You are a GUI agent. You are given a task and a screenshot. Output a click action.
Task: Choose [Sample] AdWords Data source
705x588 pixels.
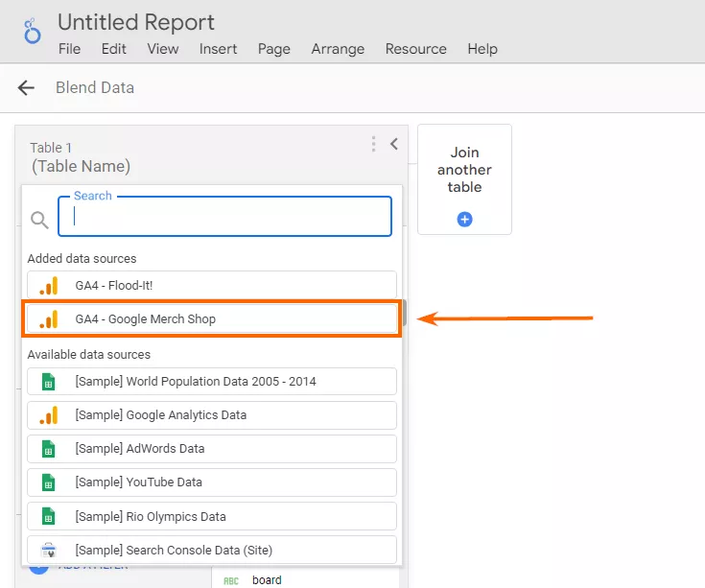(212, 449)
